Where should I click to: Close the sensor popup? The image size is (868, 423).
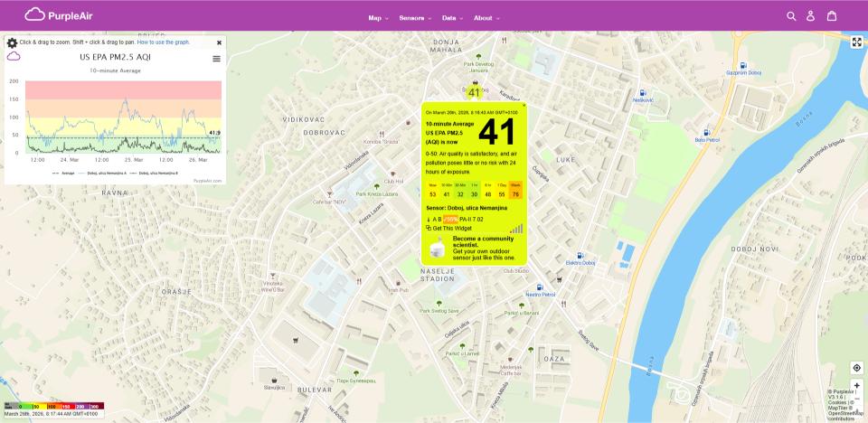(524, 105)
